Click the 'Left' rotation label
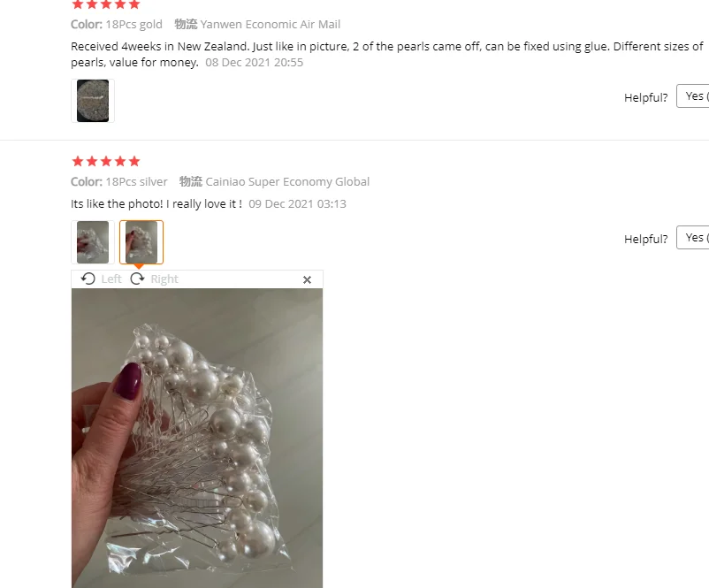 [x=111, y=279]
